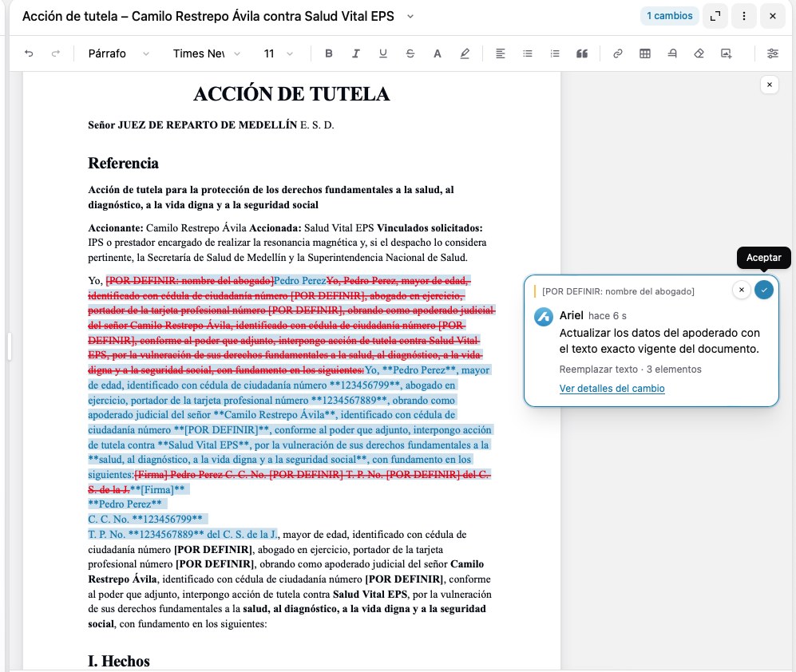This screenshot has height=672, width=796.
Task: Click the Accionante label in the document
Action: coord(116,228)
